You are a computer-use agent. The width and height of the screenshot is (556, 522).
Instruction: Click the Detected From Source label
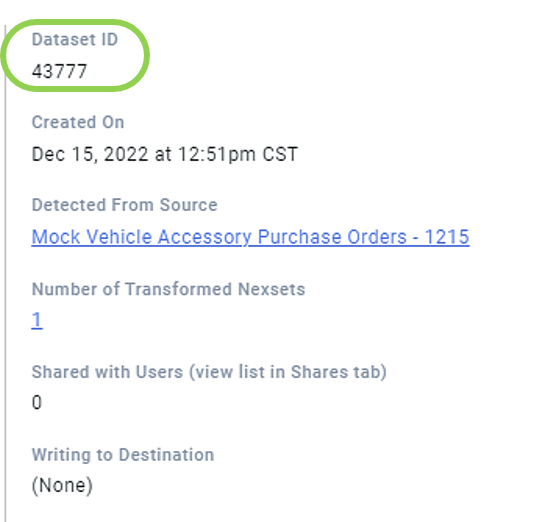[x=124, y=205]
